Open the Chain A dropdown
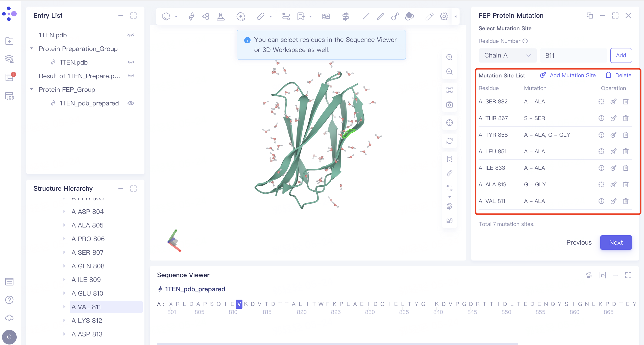 point(507,55)
